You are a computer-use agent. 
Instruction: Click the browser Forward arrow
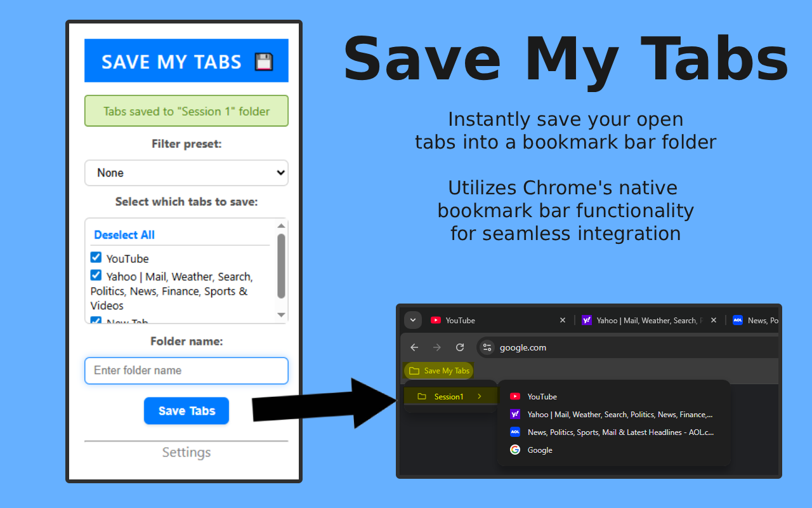pos(436,347)
